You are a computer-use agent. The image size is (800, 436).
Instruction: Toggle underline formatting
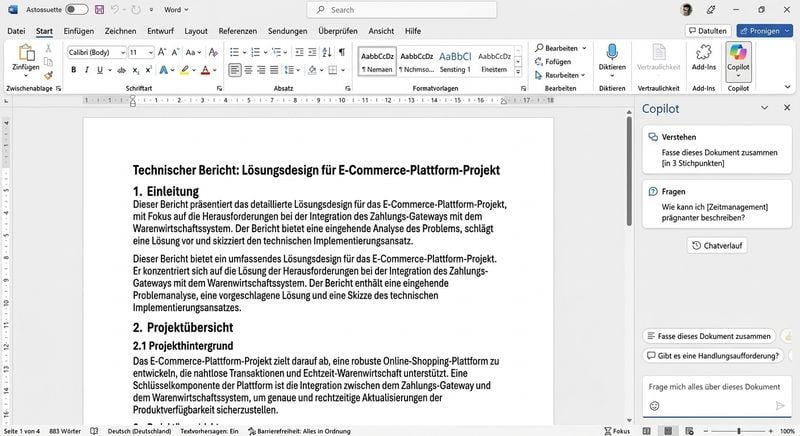[100, 70]
